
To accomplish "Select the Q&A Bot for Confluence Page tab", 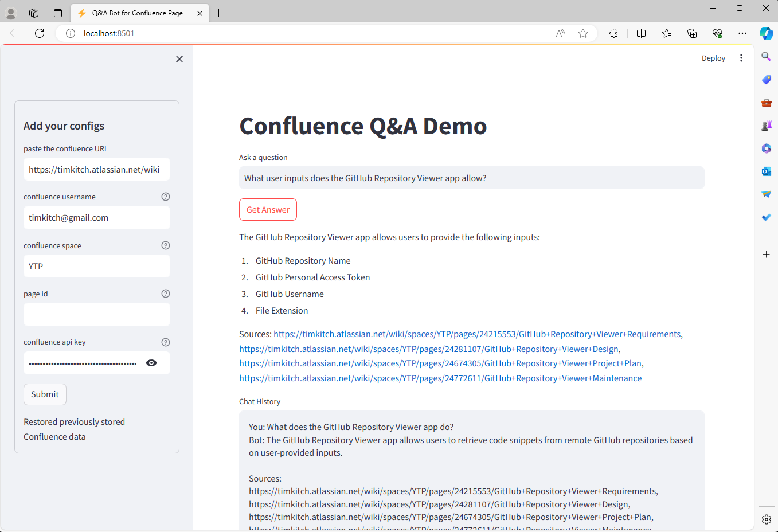I will (x=138, y=11).
